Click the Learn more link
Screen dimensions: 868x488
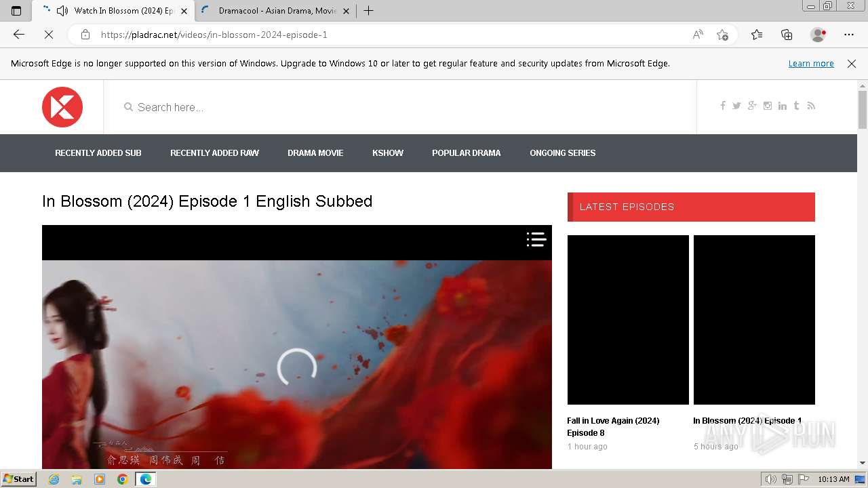pyautogui.click(x=811, y=64)
